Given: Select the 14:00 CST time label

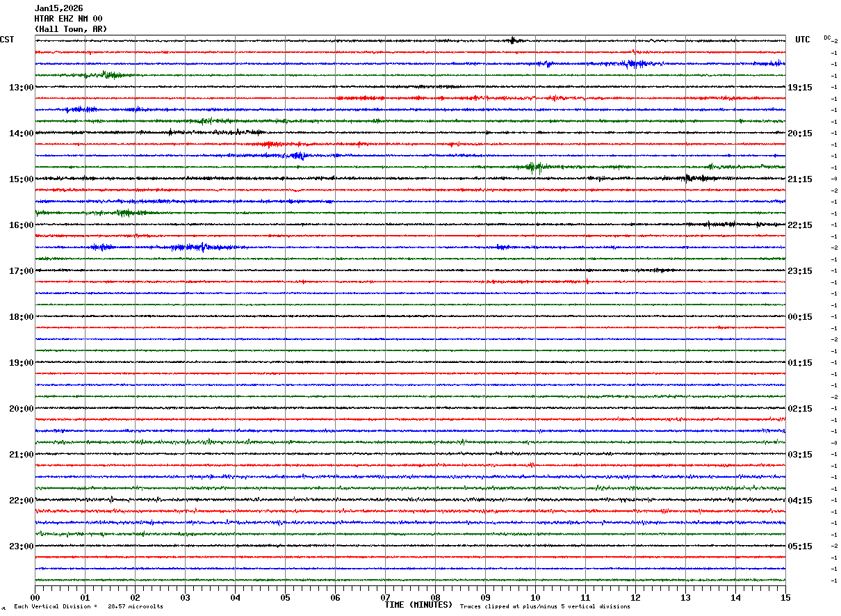Looking at the screenshot, I should [21, 133].
